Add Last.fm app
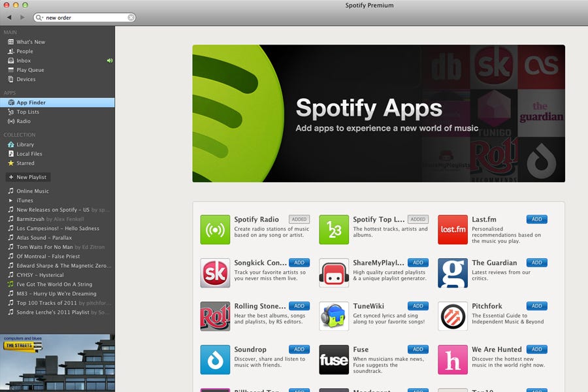 [536, 219]
